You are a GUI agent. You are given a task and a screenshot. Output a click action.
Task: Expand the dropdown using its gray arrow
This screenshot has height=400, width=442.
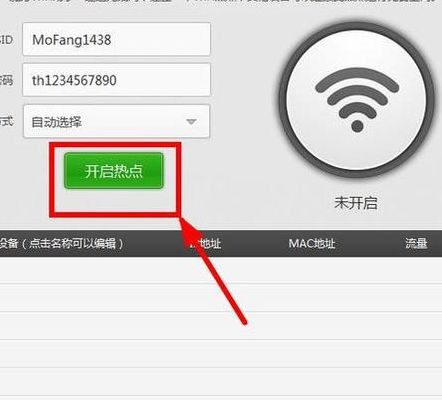[191, 122]
